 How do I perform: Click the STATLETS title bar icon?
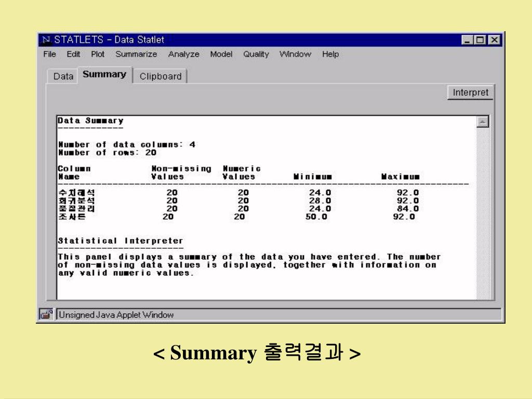point(46,40)
